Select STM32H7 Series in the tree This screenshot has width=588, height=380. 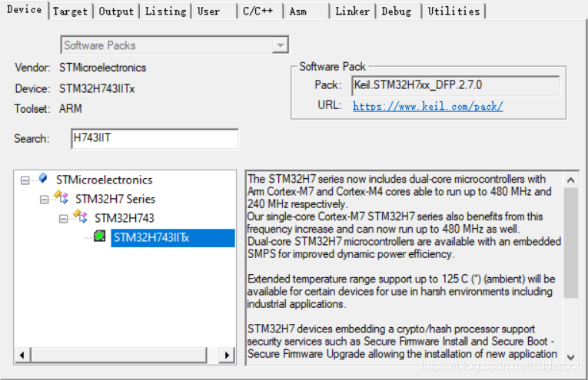click(115, 199)
